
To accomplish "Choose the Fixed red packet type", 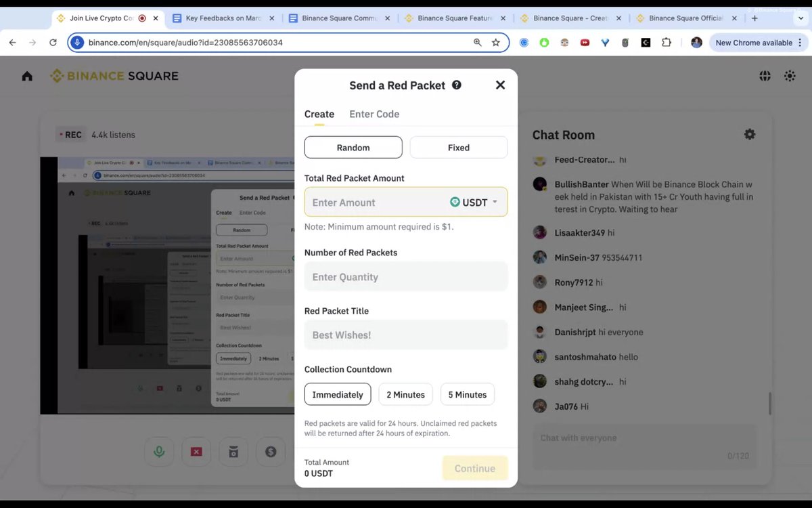I will (459, 148).
